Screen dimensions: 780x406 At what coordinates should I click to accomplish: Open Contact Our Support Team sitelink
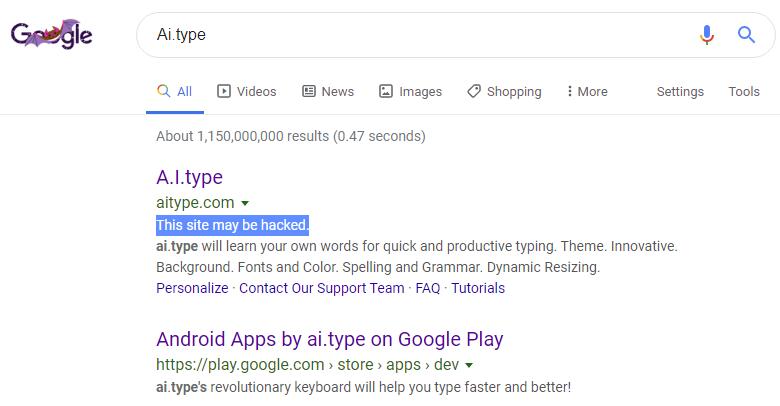tap(321, 288)
